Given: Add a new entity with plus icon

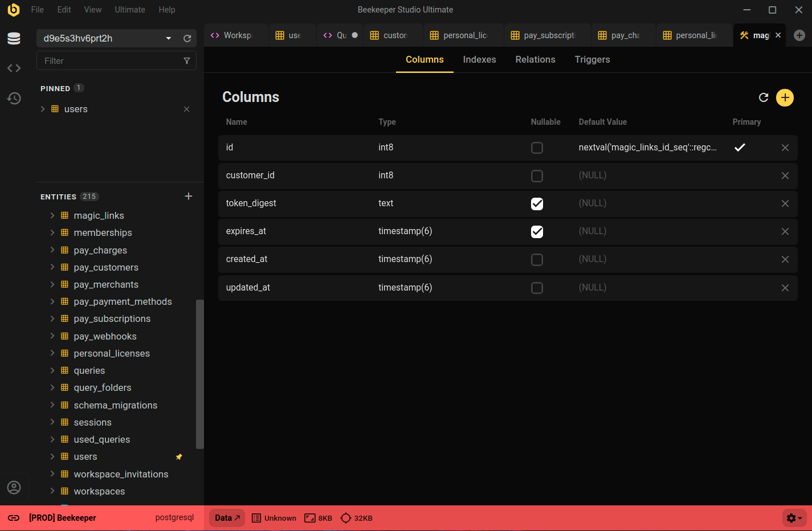Looking at the screenshot, I should [189, 197].
